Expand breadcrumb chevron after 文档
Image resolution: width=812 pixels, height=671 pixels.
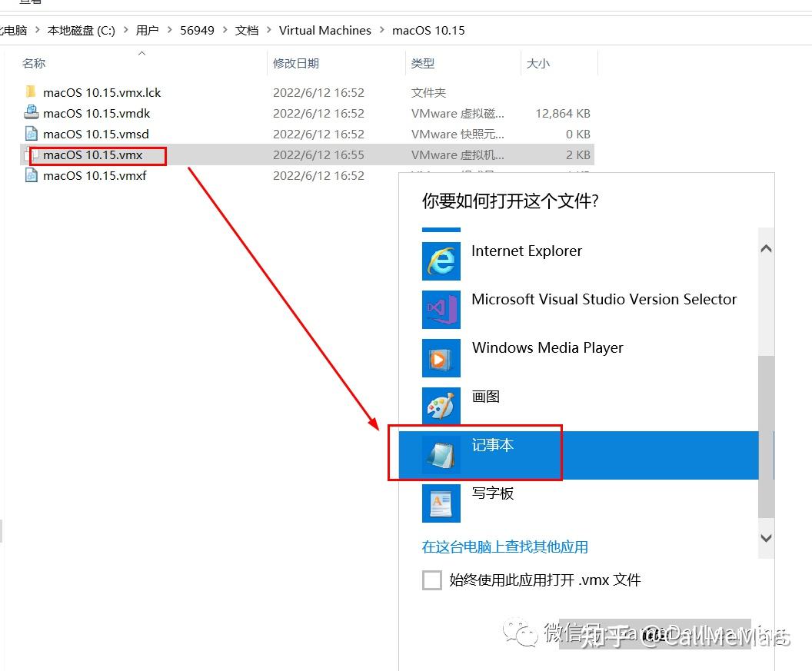click(269, 30)
